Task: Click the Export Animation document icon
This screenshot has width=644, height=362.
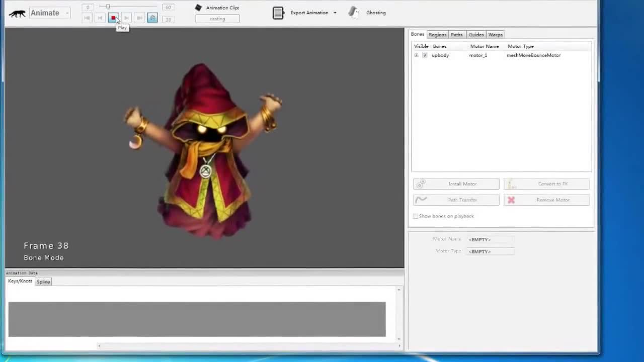Action: pyautogui.click(x=278, y=13)
